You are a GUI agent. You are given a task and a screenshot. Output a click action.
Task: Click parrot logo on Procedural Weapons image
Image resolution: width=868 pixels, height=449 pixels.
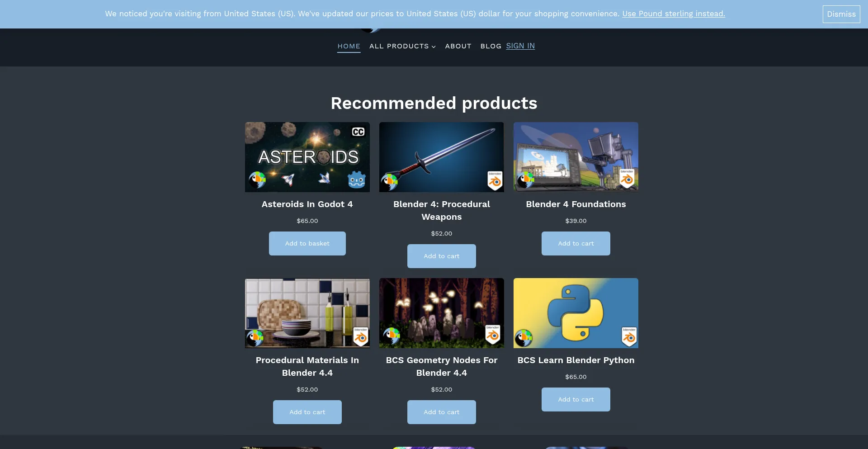click(390, 181)
